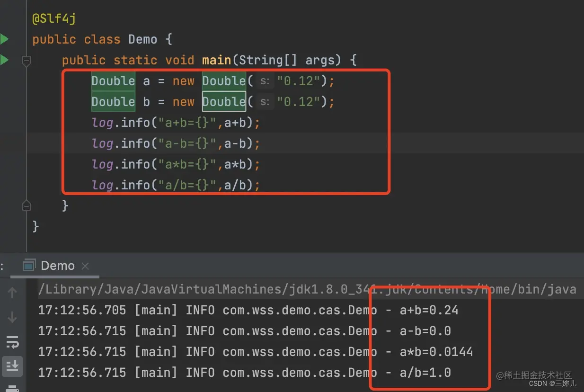Click the up arrow in run toolbar

point(12,293)
